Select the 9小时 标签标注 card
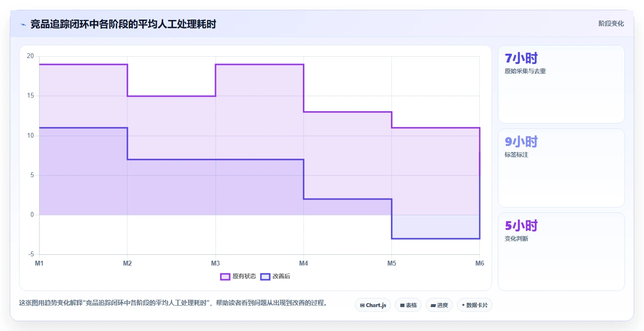The width and height of the screenshot is (644, 331). 561,168
